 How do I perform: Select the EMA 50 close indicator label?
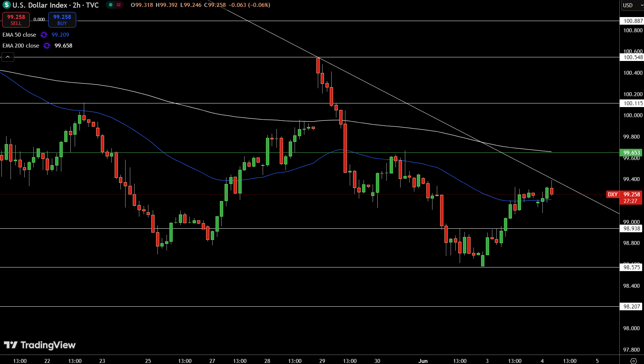(x=19, y=35)
